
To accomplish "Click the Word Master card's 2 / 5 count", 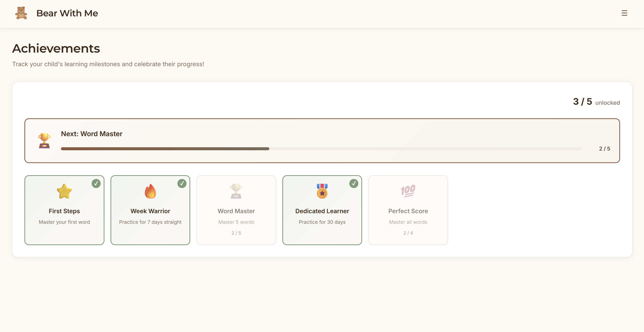I will tap(236, 233).
